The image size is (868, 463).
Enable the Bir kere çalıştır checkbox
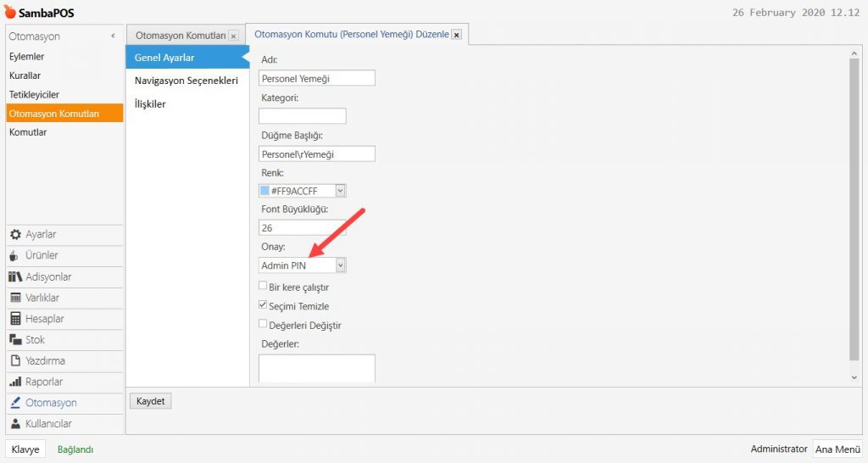[x=263, y=287]
